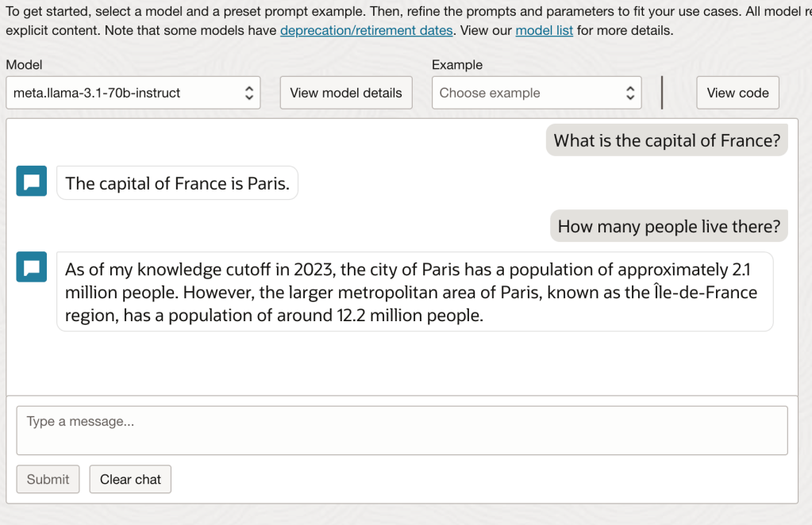Clear the chat conversation
The height and width of the screenshot is (525, 812).
point(130,479)
